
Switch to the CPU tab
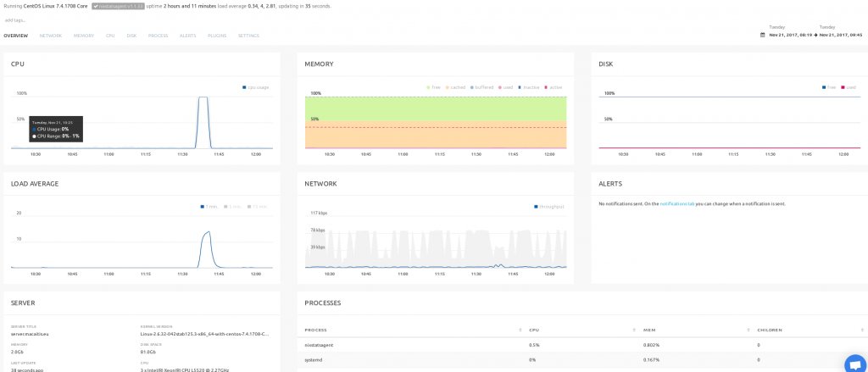click(x=110, y=36)
